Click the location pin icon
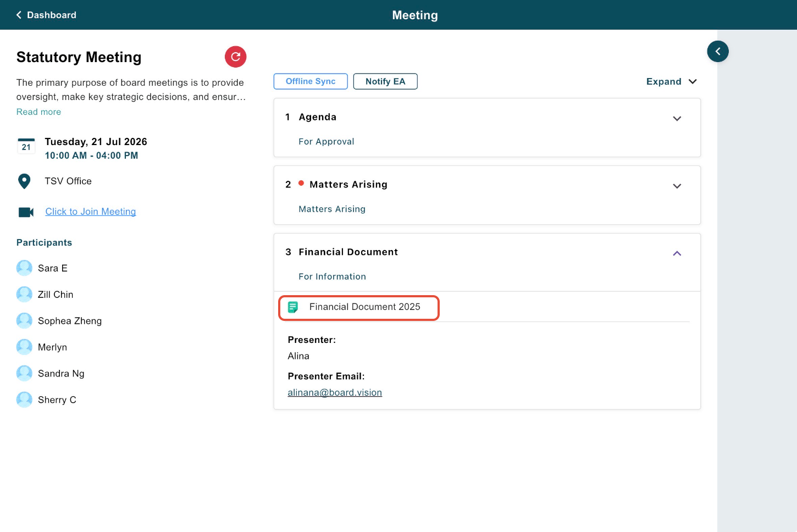 coord(24,181)
